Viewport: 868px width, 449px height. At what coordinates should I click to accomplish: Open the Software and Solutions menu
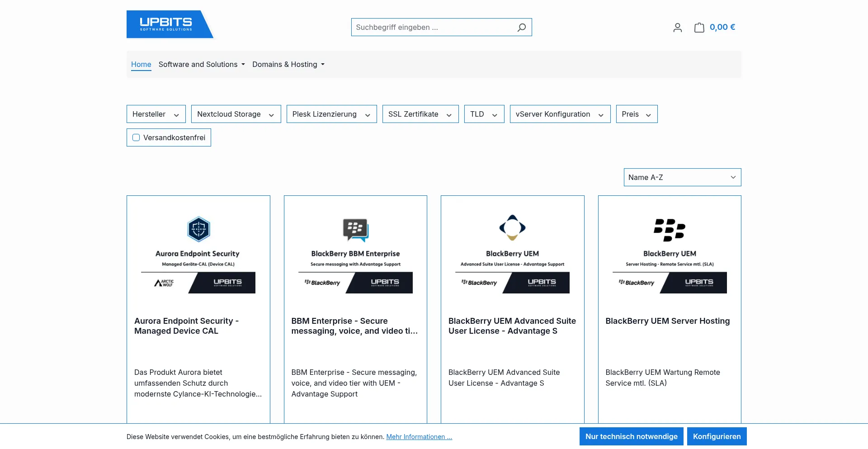pyautogui.click(x=202, y=64)
